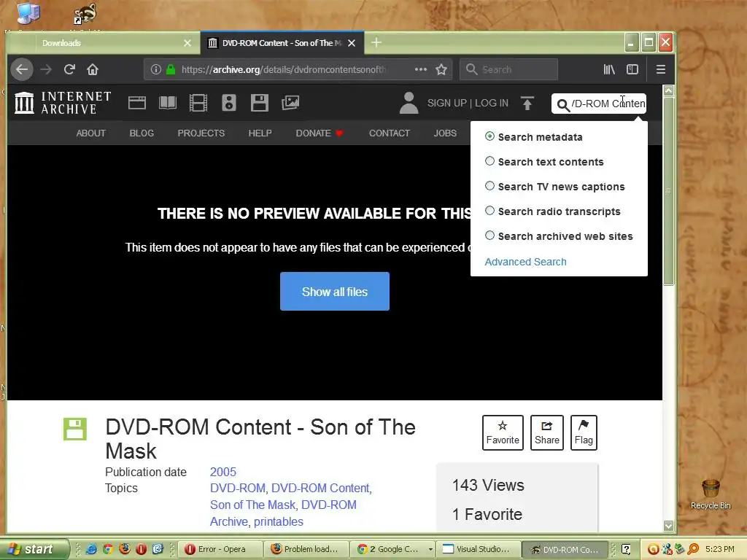Click the Upload arrow icon
This screenshot has height=560, width=747.
pos(527,103)
